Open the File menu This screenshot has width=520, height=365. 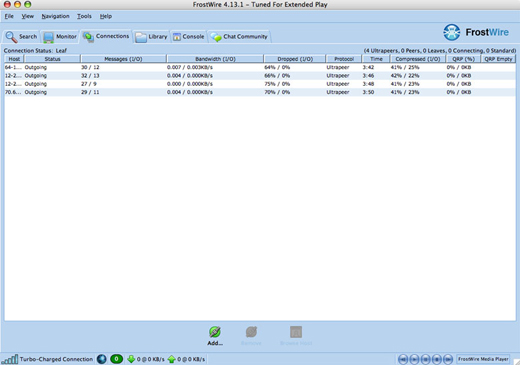[9, 16]
